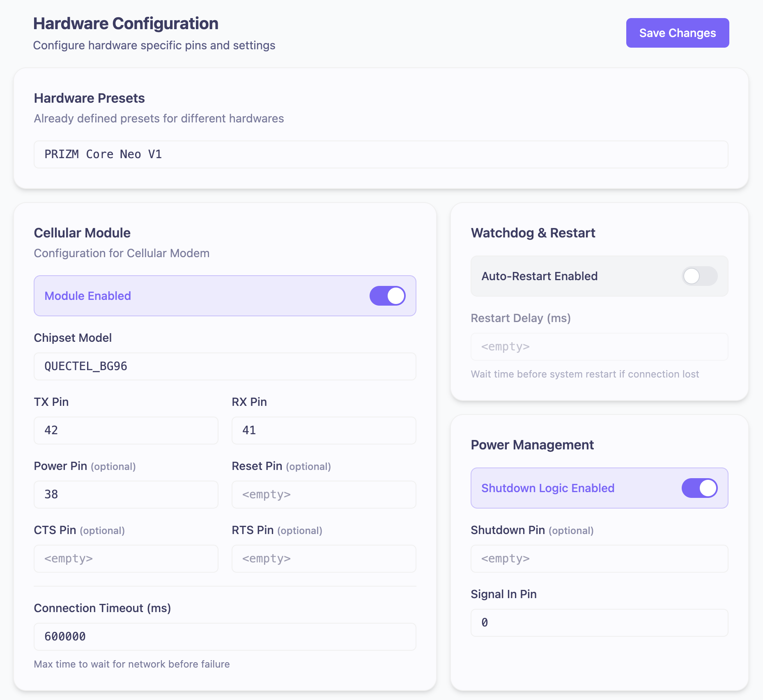The image size is (763, 700).
Task: Focus the Shutdown Pin input
Action: (x=600, y=559)
